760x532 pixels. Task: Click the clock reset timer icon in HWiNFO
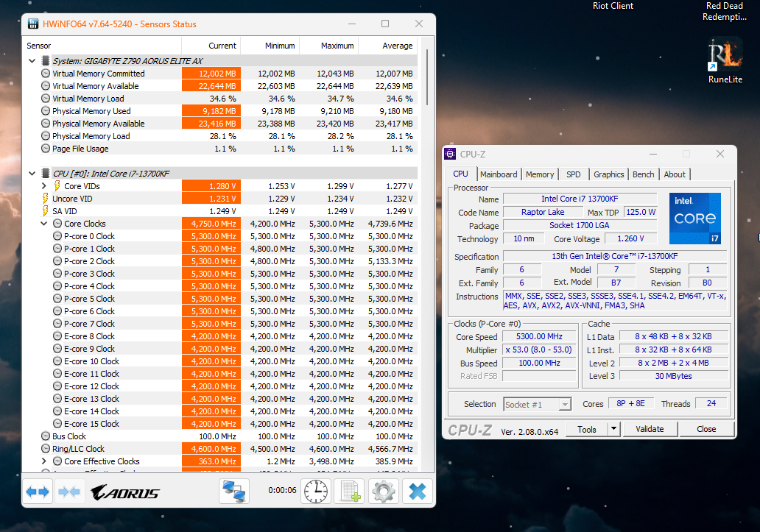[315, 492]
